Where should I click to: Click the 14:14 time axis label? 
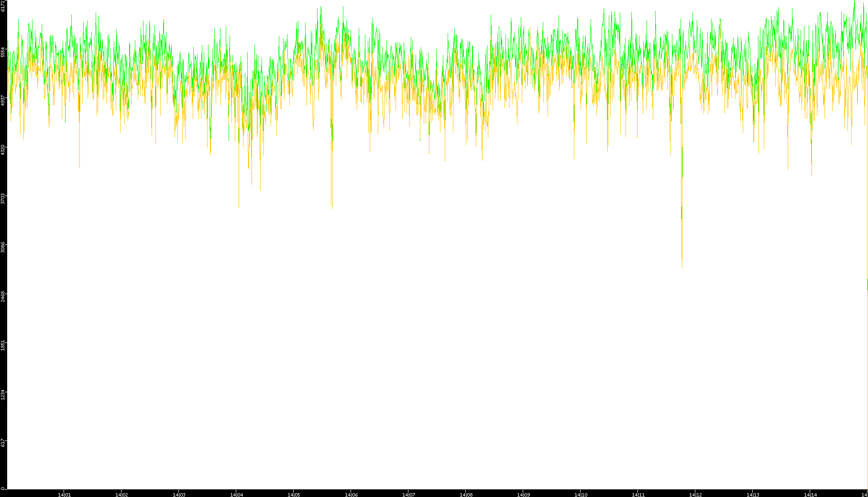(810, 495)
